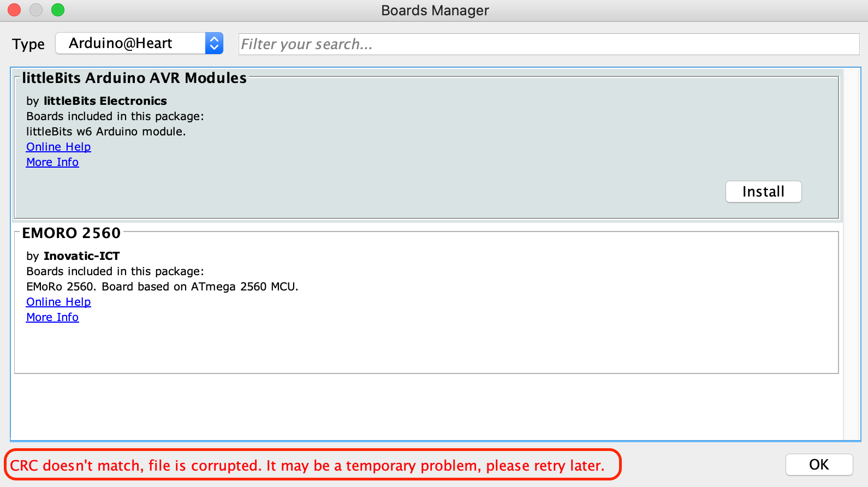Click the Install button for littleBits package

pos(763,192)
